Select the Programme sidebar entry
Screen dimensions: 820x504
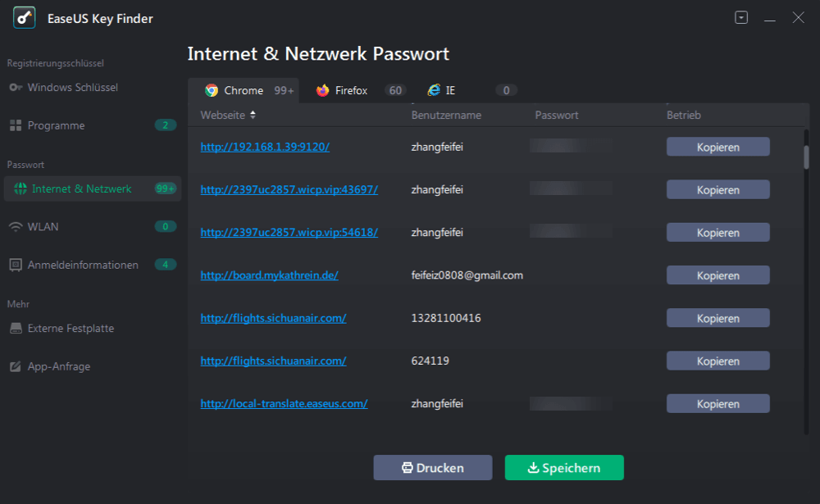tap(56, 125)
